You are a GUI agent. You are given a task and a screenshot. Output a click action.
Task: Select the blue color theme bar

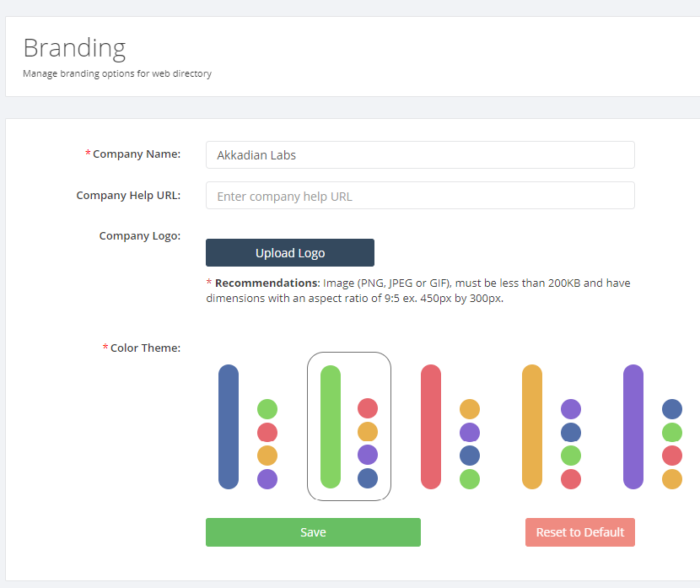229,427
